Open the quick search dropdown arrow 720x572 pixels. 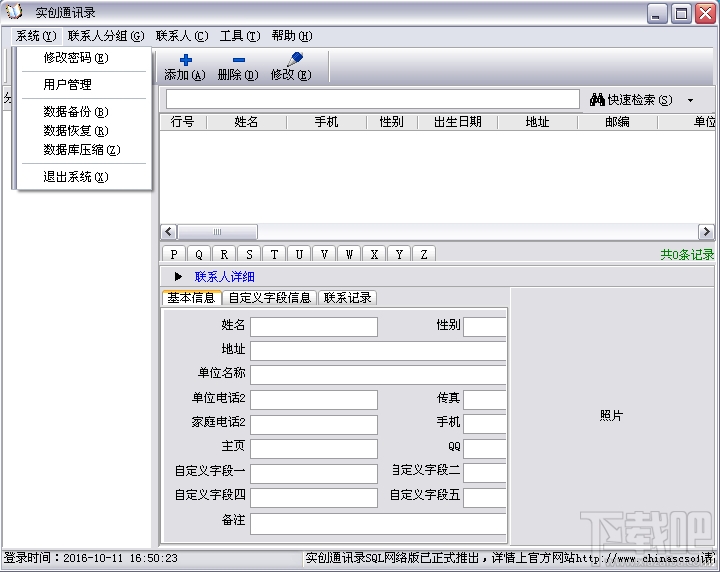tap(691, 100)
